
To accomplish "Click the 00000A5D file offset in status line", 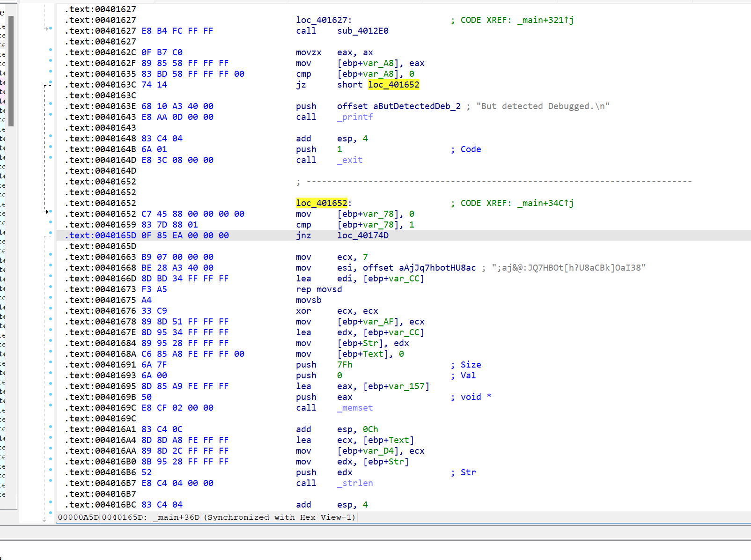I will [78, 517].
